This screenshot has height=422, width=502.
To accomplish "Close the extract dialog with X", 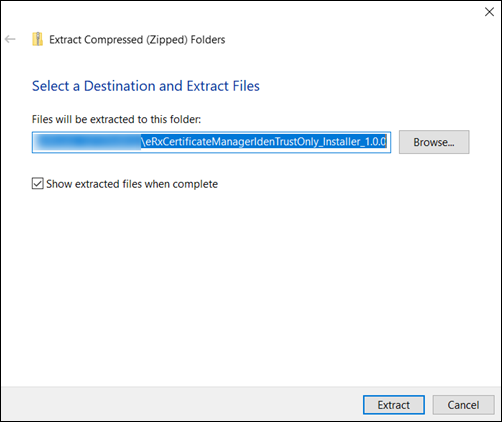I will tap(489, 12).
